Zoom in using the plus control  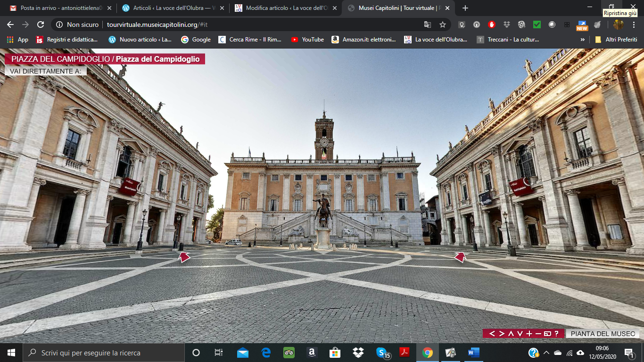(529, 334)
